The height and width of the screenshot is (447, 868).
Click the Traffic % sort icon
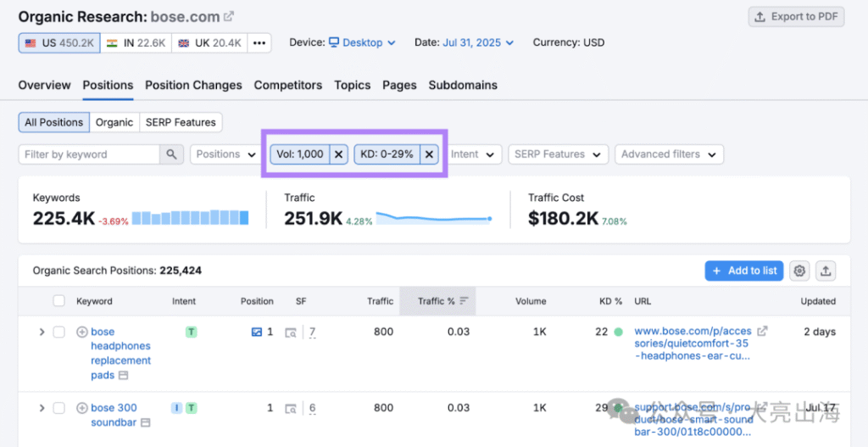pos(463,301)
